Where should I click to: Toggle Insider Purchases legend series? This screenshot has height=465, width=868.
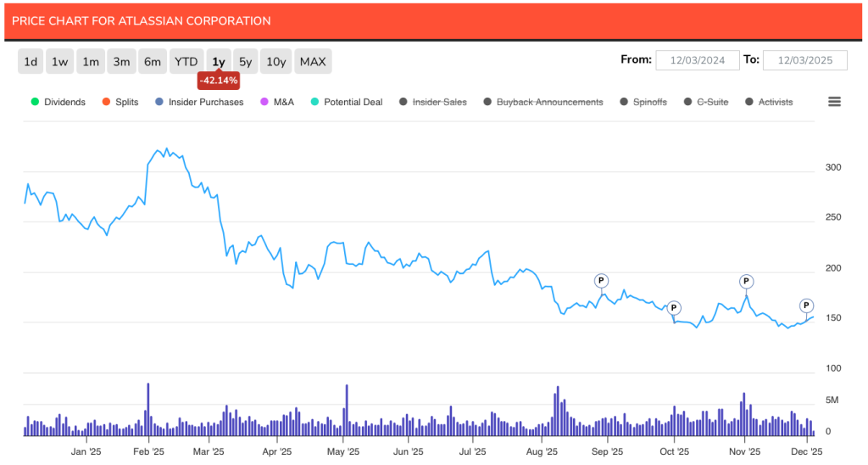tap(199, 102)
